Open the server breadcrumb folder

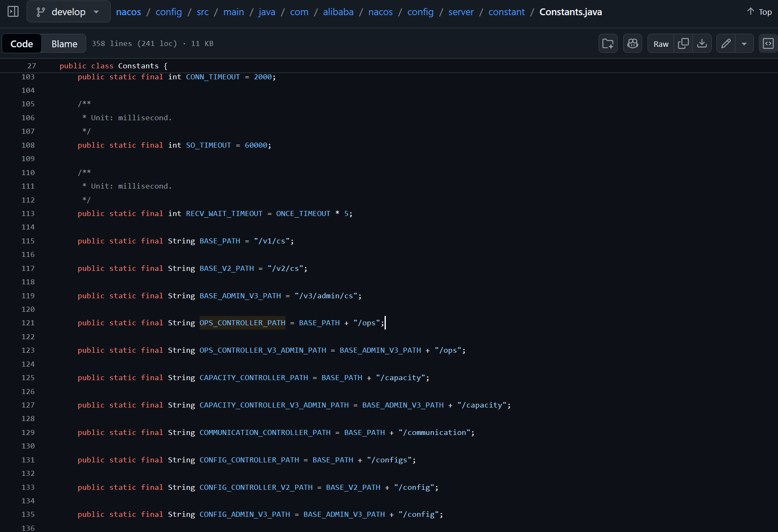(461, 12)
